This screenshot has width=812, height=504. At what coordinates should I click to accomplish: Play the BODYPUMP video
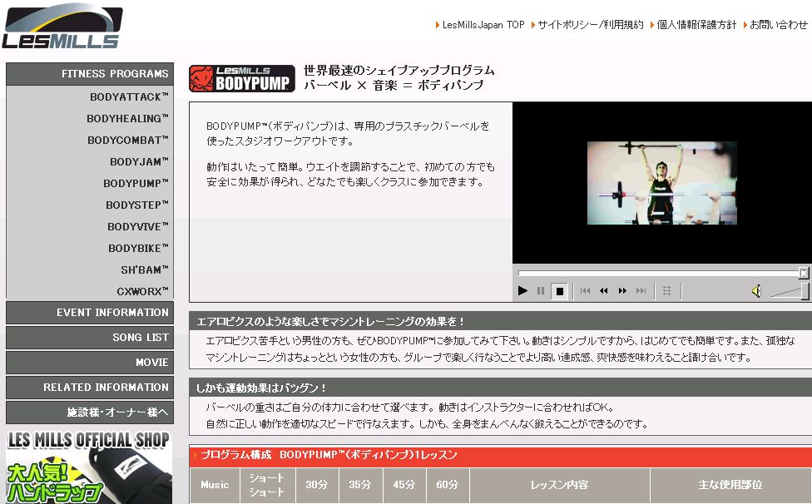point(522,291)
